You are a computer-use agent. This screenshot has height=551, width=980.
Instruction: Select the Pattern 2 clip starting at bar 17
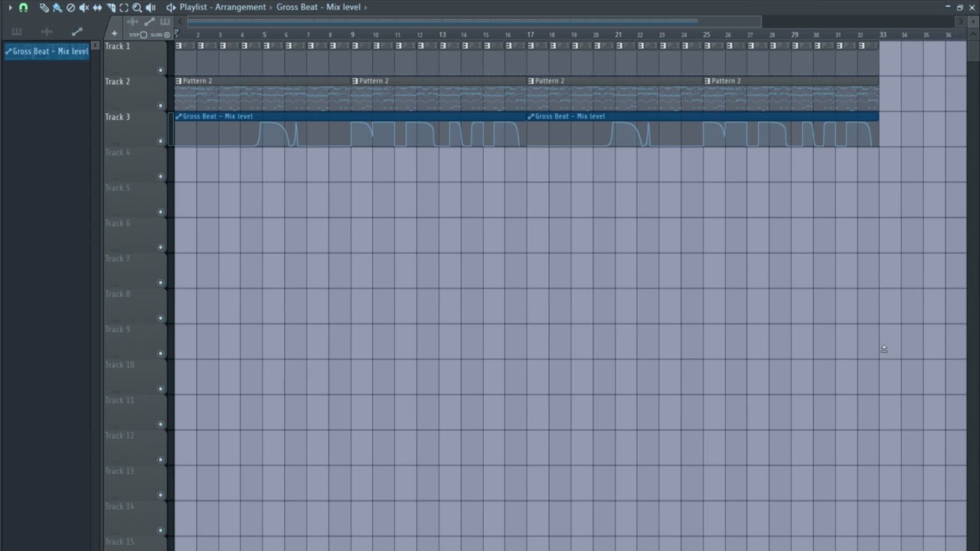pos(615,93)
